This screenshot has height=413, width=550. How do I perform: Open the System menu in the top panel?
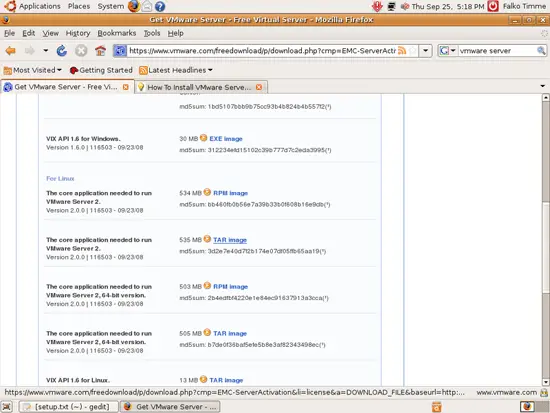110,6
